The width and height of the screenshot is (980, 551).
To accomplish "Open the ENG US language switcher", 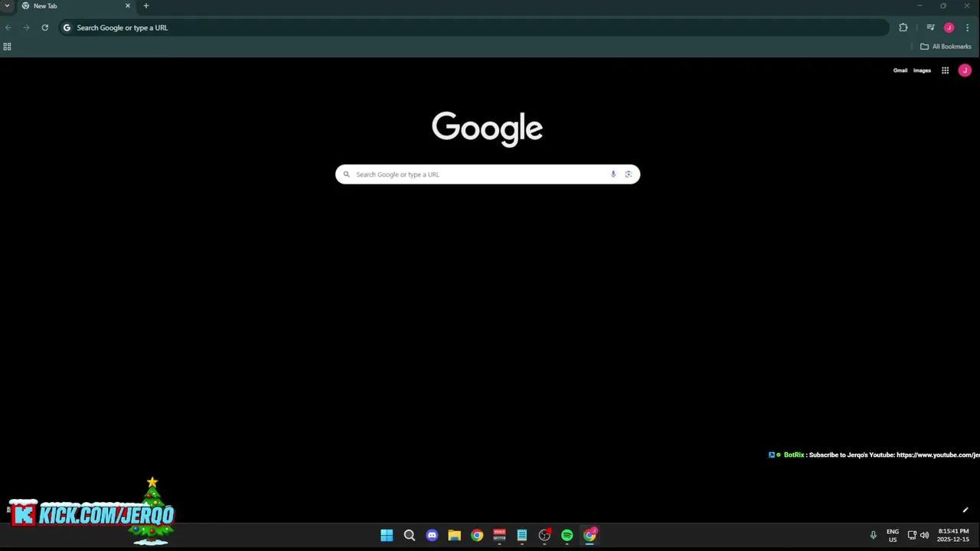I will [893, 536].
